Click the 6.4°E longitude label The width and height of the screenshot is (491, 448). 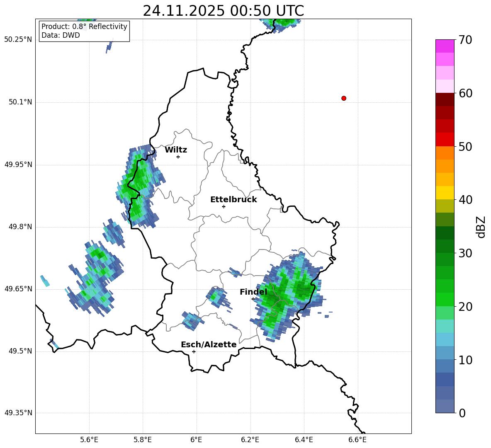tap(304, 440)
